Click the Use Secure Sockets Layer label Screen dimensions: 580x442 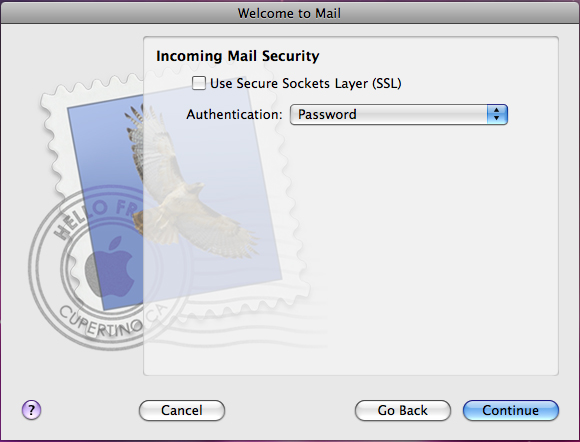(x=306, y=84)
